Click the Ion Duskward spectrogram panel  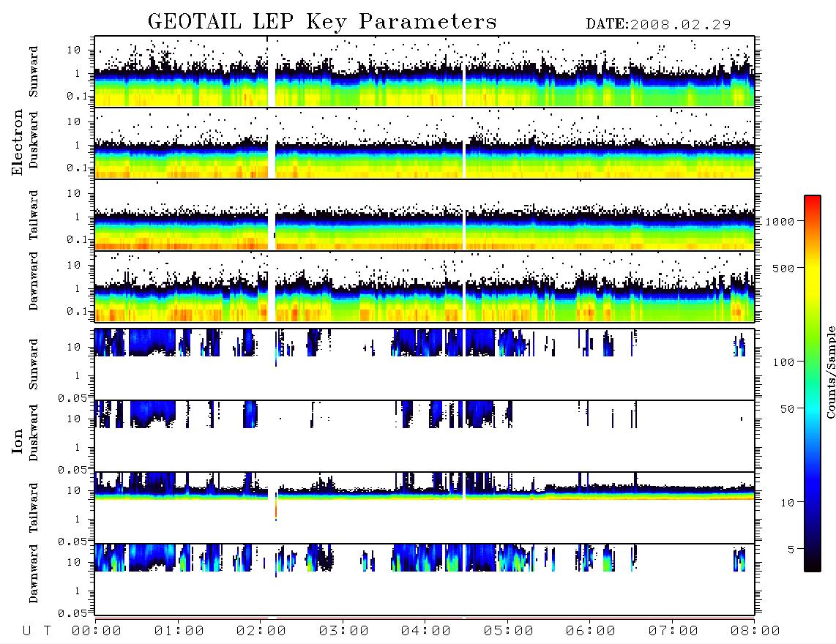[425, 436]
